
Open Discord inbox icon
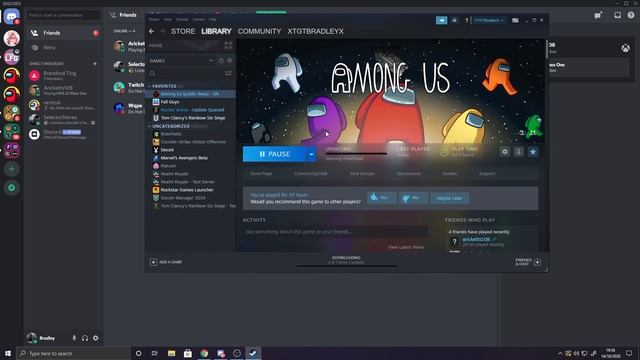pos(617,15)
